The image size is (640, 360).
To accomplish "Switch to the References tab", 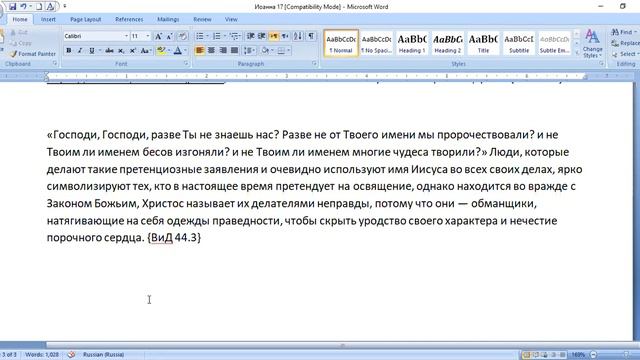I will point(129,19).
